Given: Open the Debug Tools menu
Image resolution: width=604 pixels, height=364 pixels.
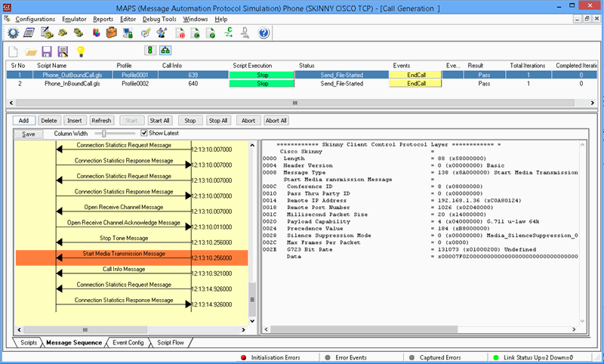Looking at the screenshot, I should click(x=159, y=19).
